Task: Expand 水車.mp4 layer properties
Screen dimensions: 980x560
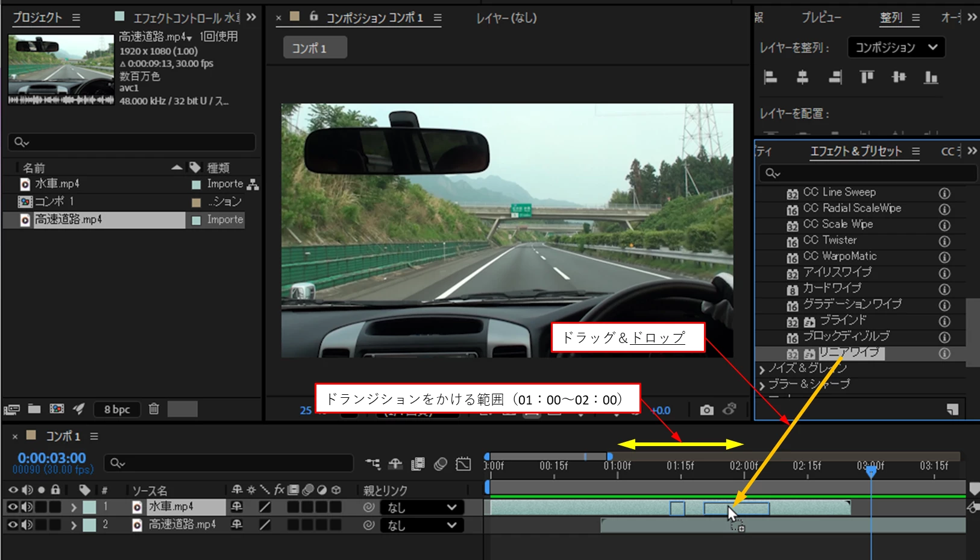Action: tap(74, 508)
